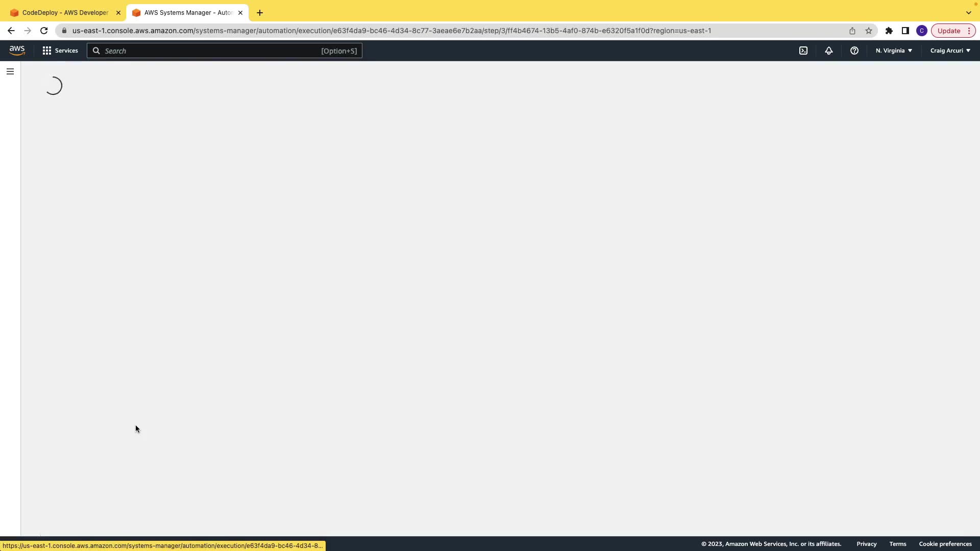Select the AWS Systems Manager tab
This screenshot has height=551, width=980.
pyautogui.click(x=187, y=13)
